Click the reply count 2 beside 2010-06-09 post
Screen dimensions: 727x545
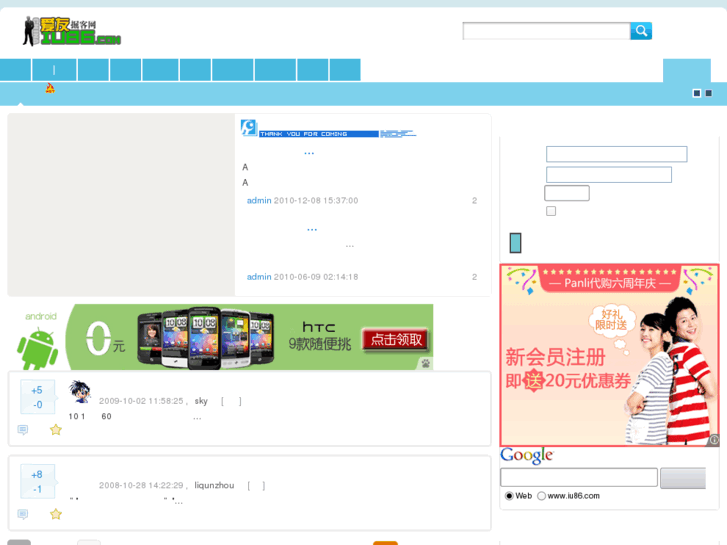474,276
